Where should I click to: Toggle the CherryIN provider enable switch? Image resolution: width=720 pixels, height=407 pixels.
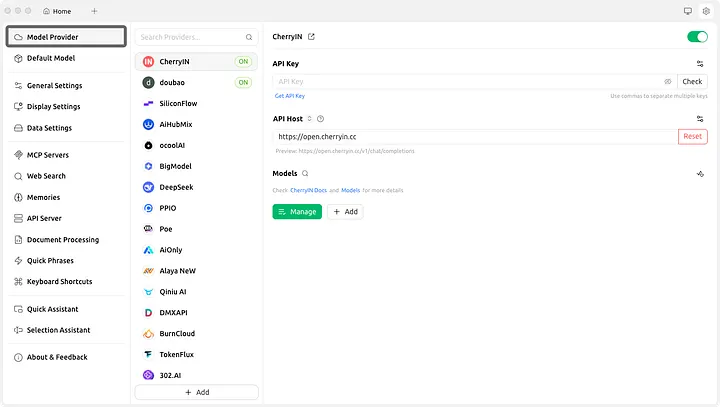(697, 37)
